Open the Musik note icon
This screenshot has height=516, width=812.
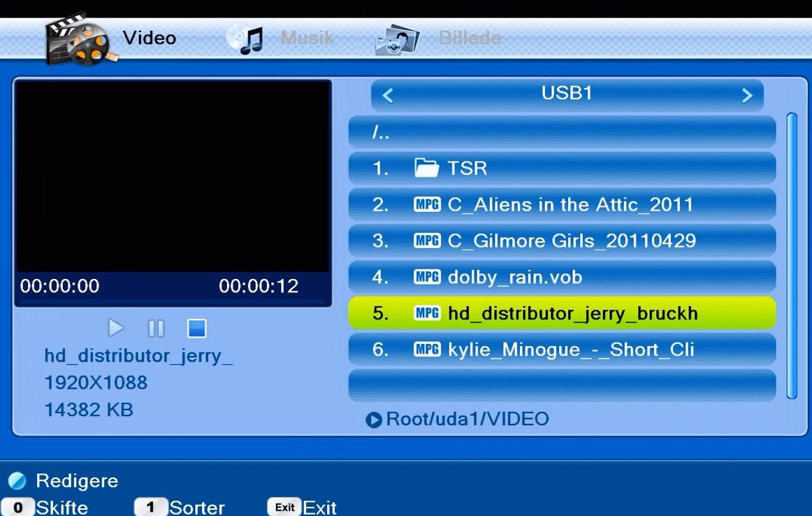[x=245, y=39]
